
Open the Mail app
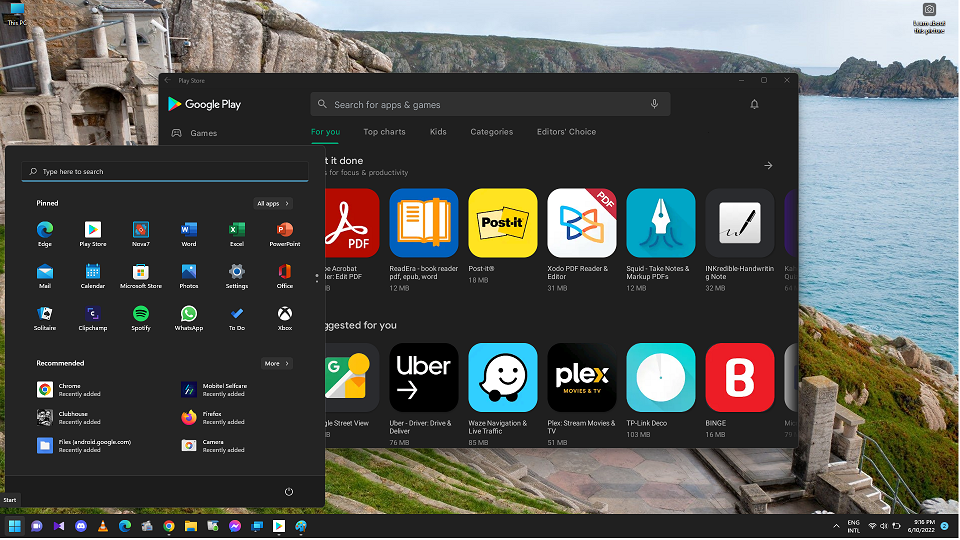[x=45, y=276]
